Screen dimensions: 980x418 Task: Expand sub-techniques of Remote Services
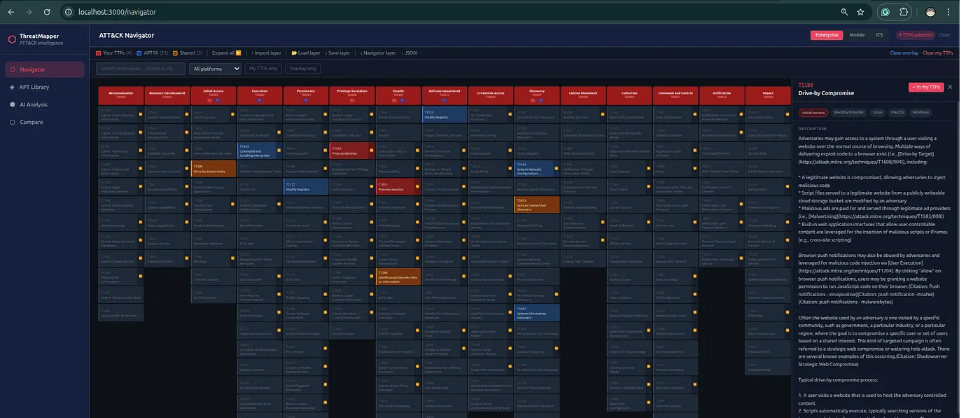602,113
